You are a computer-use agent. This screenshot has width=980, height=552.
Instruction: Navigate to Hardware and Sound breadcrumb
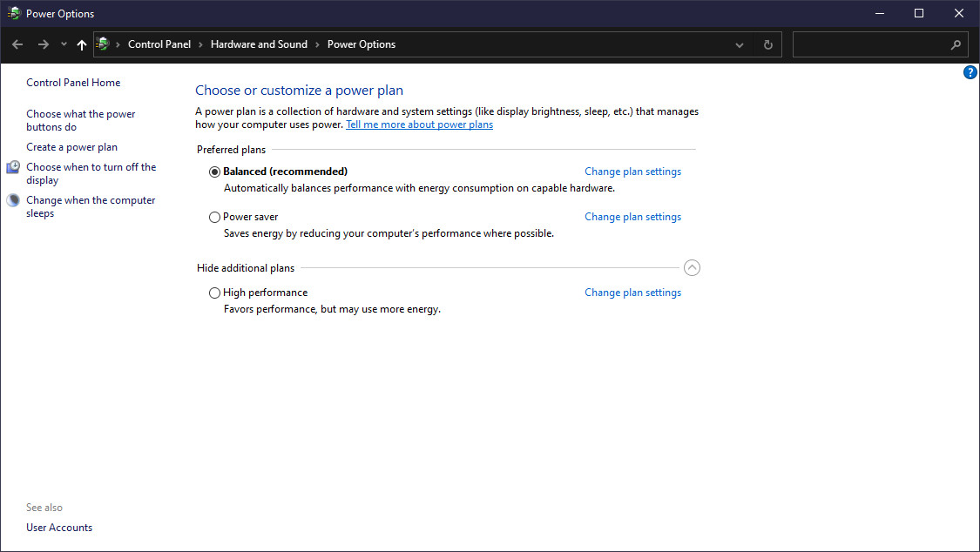point(259,44)
